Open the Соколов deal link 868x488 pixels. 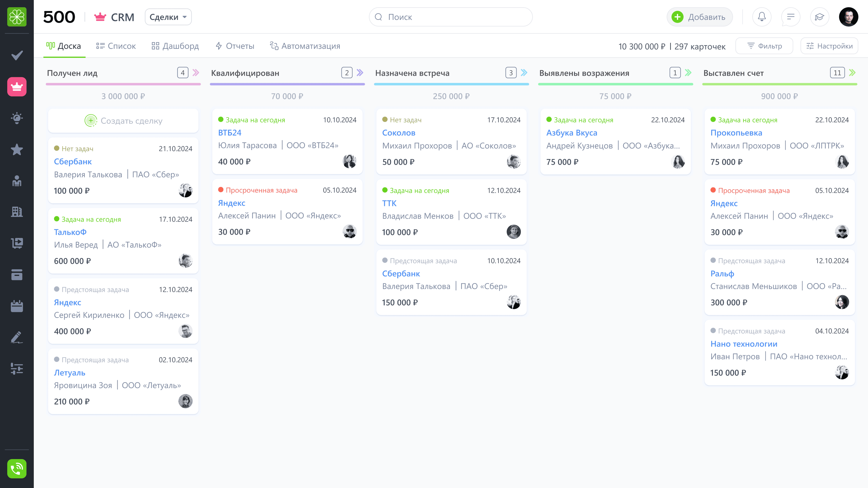point(399,133)
